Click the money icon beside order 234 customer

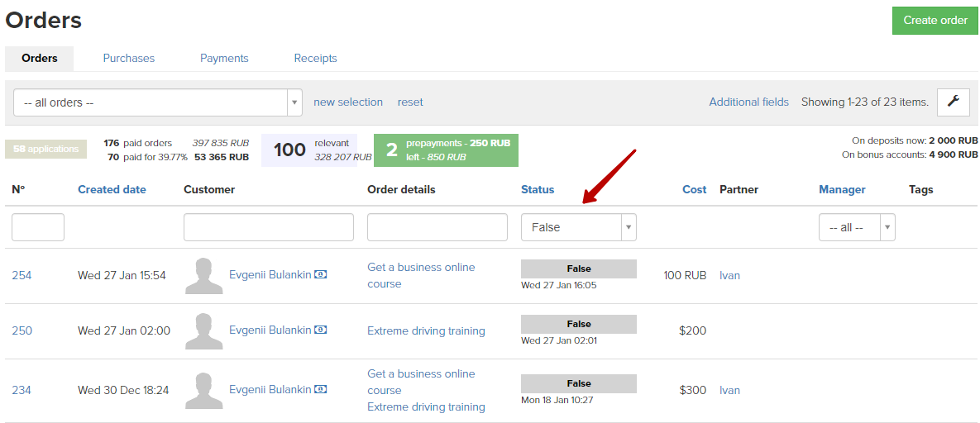coord(320,389)
